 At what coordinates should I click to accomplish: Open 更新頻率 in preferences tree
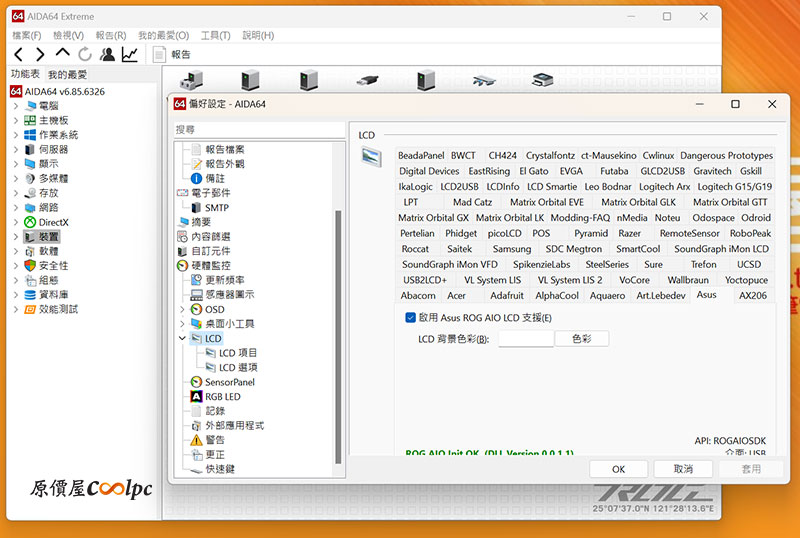point(224,280)
